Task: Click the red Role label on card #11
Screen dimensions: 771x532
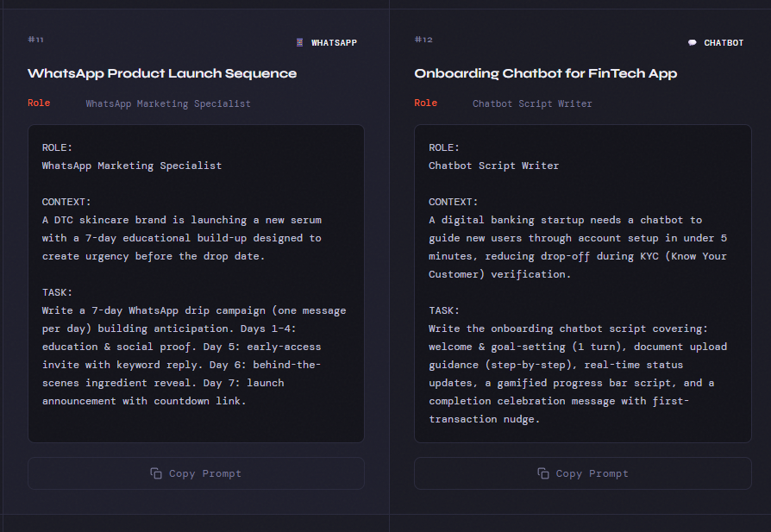Action: point(39,103)
